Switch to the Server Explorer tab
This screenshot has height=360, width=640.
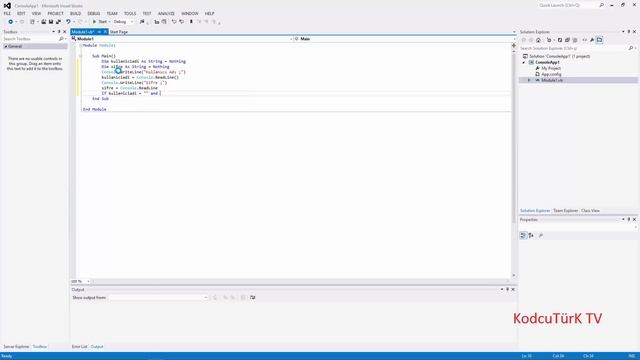coord(16,347)
